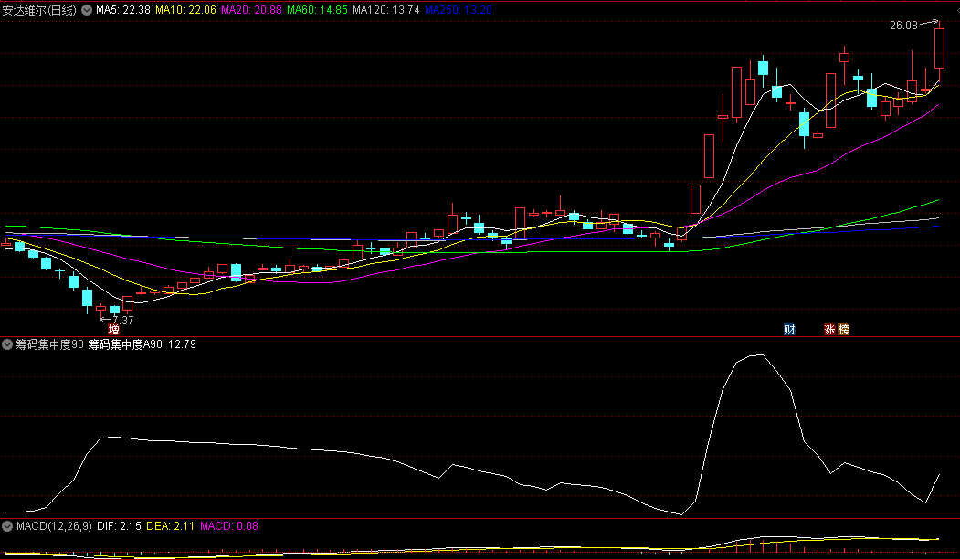Click the orange 榜 ranking marker
This screenshot has width=960, height=560.
(844, 329)
